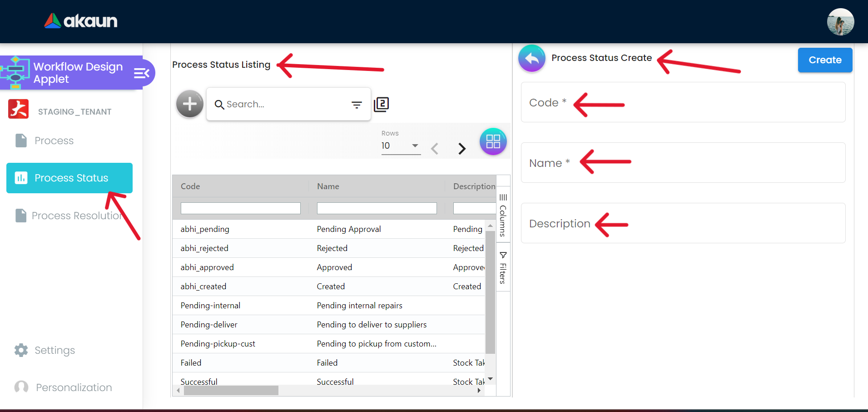The height and width of the screenshot is (412, 868).
Task: Click the akaun logo
Action: coord(81,21)
